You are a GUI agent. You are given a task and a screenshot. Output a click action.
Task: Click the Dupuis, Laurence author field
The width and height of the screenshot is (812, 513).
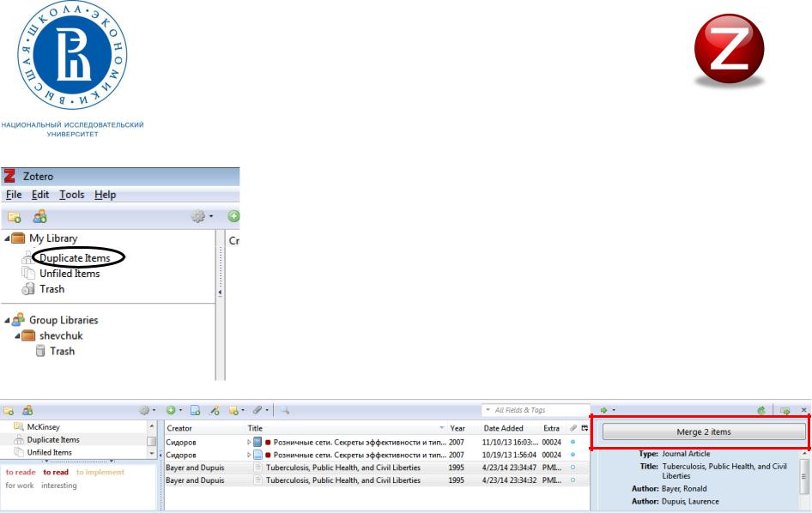click(690, 502)
